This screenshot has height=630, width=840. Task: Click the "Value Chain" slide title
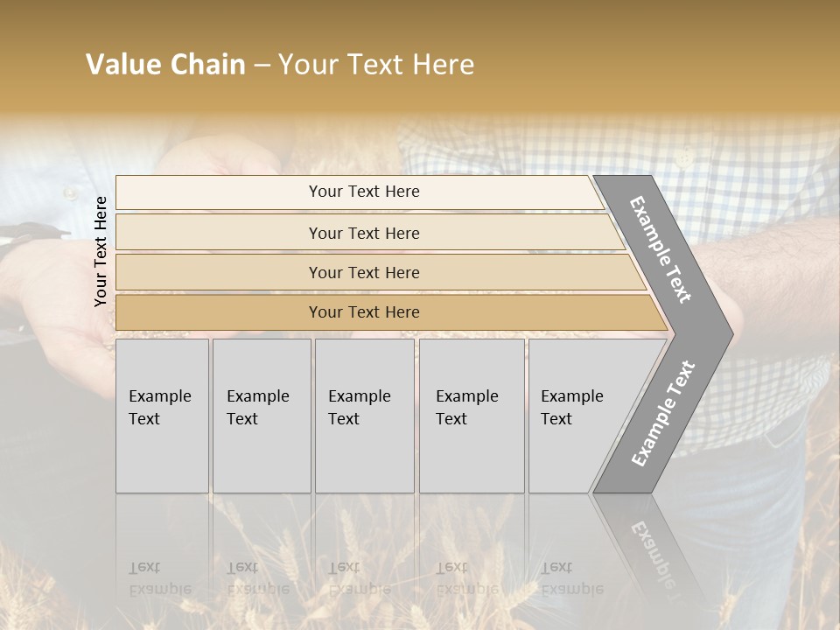[x=166, y=65]
